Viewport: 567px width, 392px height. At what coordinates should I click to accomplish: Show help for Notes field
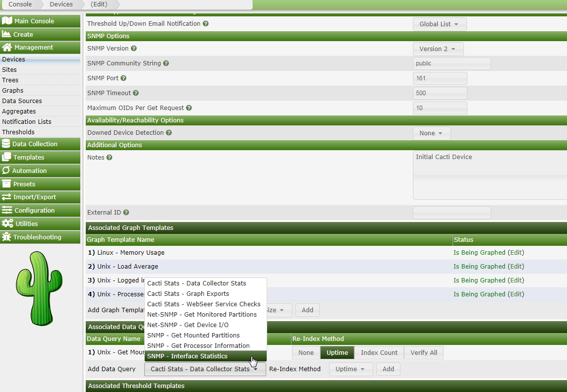coord(109,157)
